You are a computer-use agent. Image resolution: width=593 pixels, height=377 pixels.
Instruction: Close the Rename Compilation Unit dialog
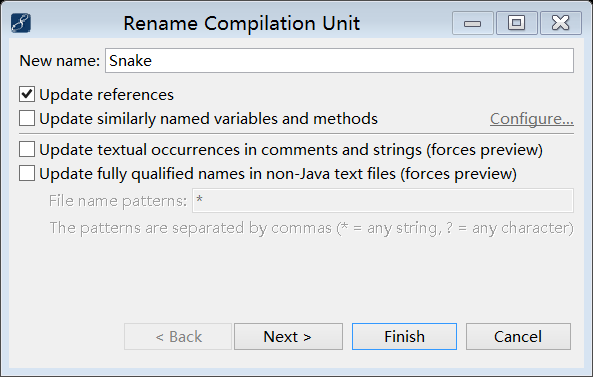tap(561, 23)
